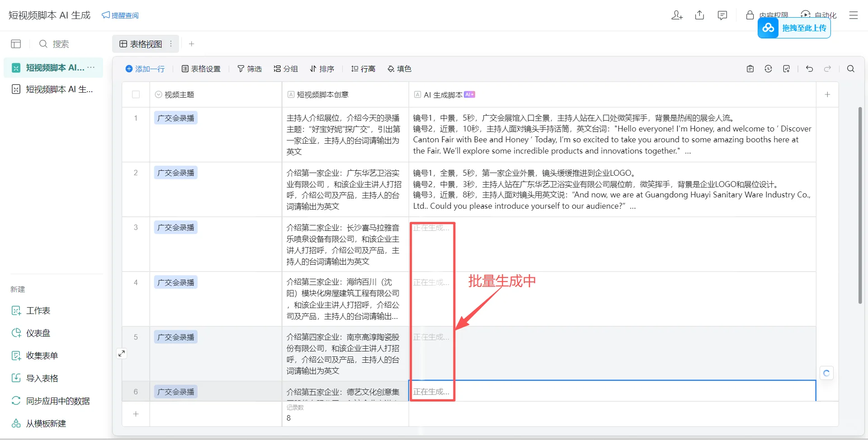868x440 pixels.
Task: Open the 提醒查阅 link
Action: tap(120, 15)
